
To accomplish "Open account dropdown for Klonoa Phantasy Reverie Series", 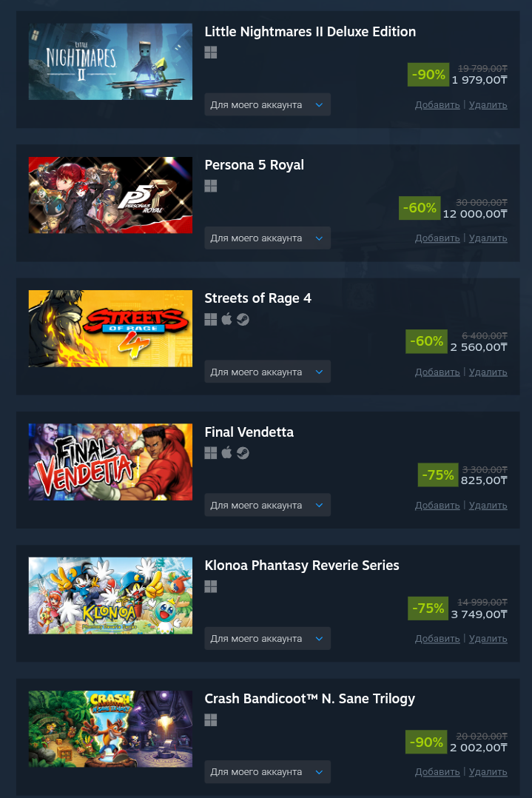I will (268, 639).
